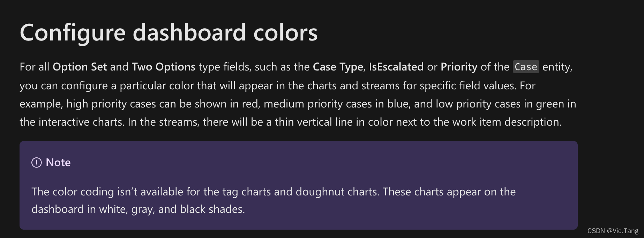Viewport: 644px width, 238px height.
Task: Click the Case inline code tag
Action: 526,67
